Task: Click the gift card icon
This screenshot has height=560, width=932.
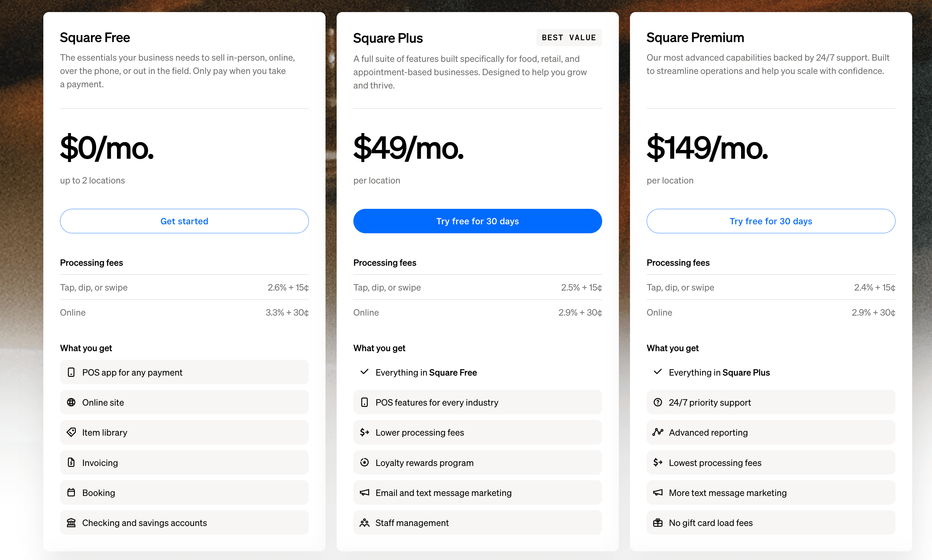Action: tap(658, 523)
